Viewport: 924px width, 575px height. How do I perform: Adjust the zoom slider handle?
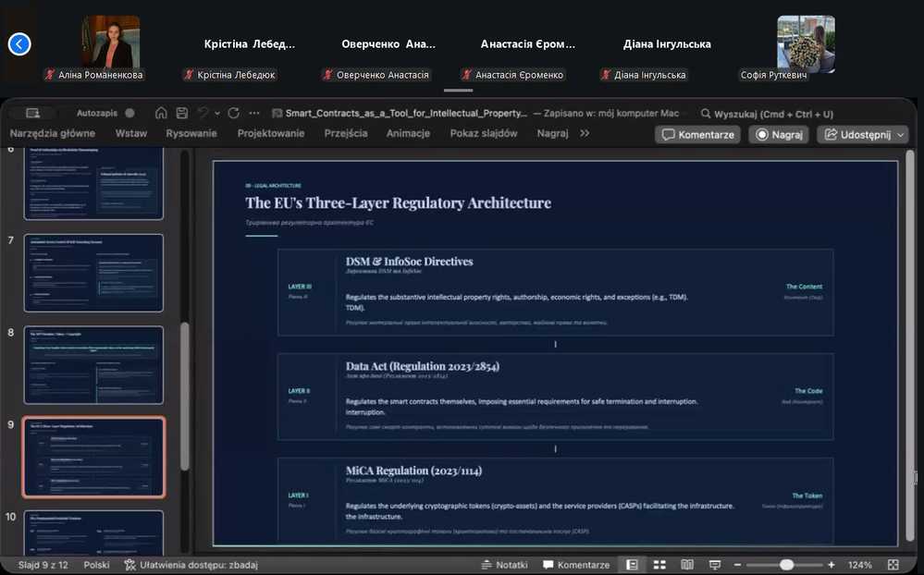point(786,565)
